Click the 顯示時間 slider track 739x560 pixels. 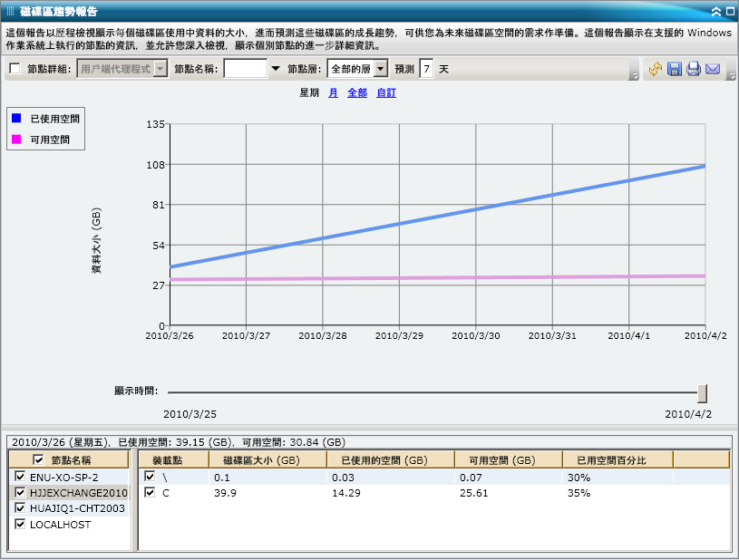[433, 391]
